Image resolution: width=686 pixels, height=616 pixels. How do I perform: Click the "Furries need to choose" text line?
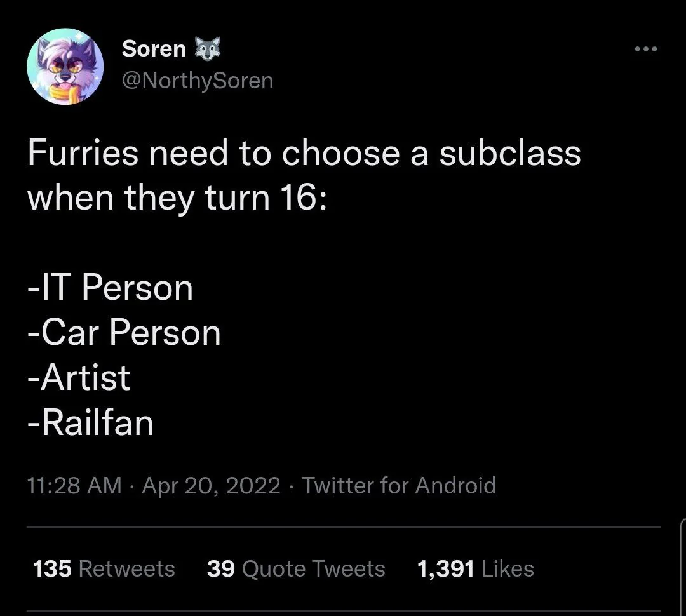pyautogui.click(x=304, y=154)
